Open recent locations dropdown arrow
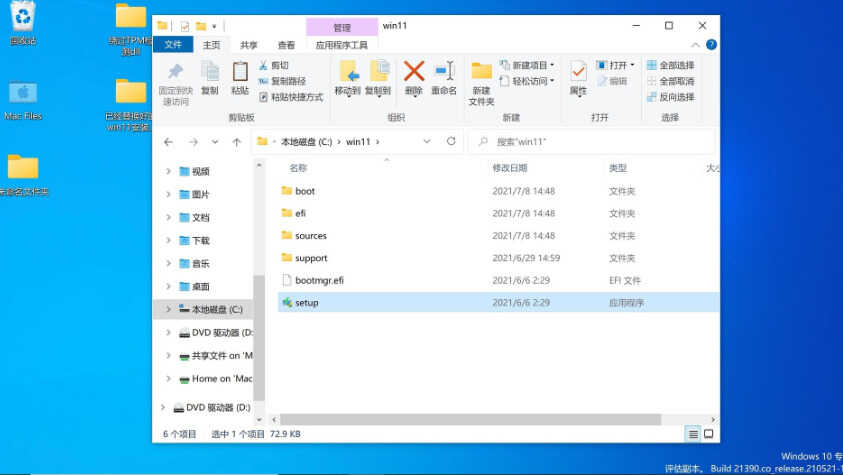 point(215,142)
